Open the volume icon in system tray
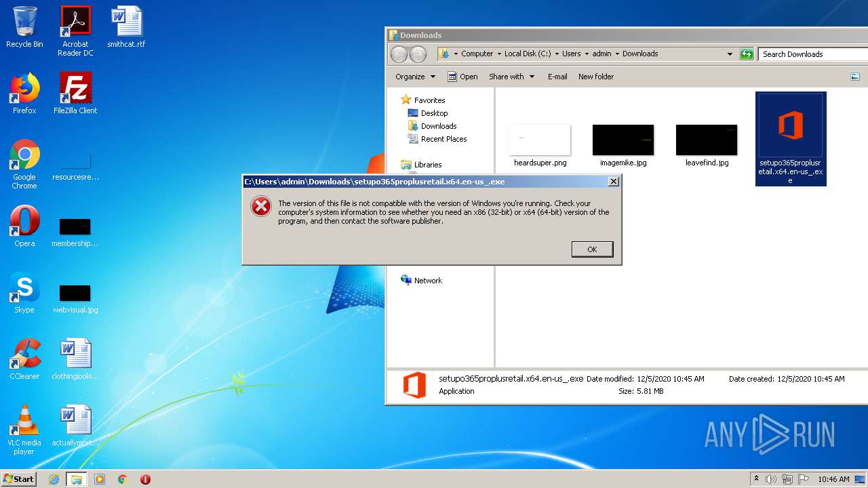The height and width of the screenshot is (488, 868). (771, 479)
